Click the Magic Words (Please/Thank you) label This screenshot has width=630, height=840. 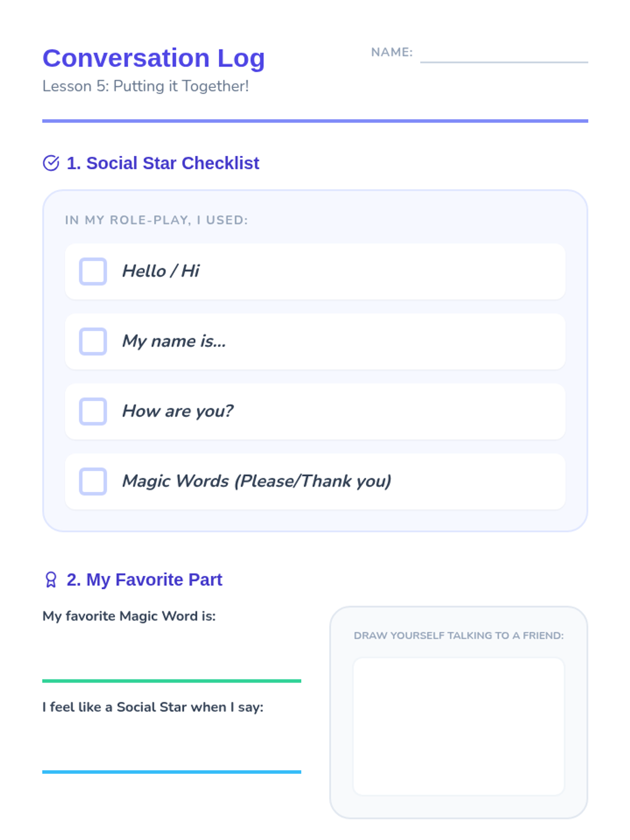[256, 481]
